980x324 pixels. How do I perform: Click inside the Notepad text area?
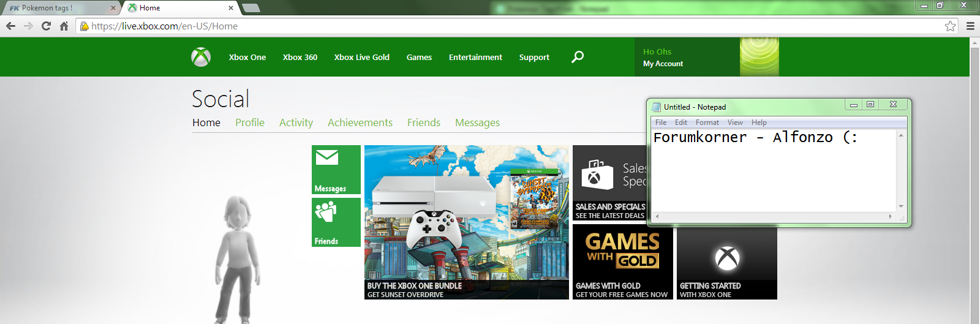(774, 170)
